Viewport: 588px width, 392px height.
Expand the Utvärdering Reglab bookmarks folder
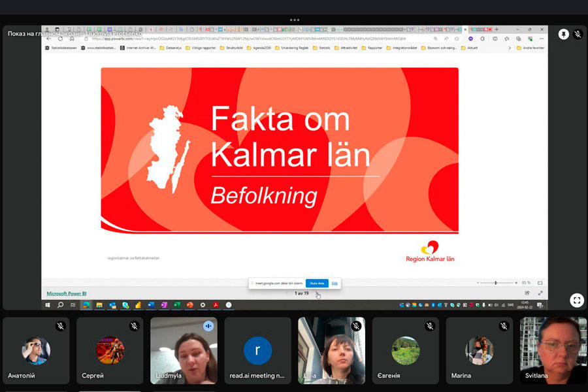click(292, 48)
